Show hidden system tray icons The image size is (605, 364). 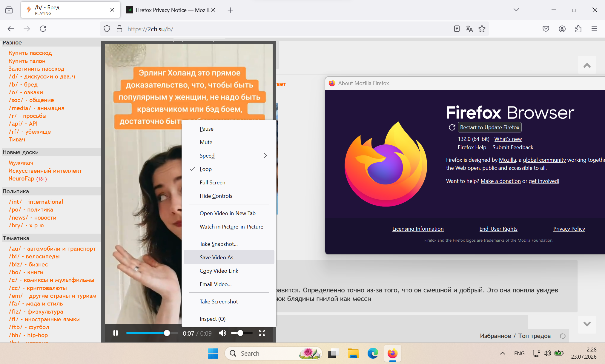click(x=503, y=354)
